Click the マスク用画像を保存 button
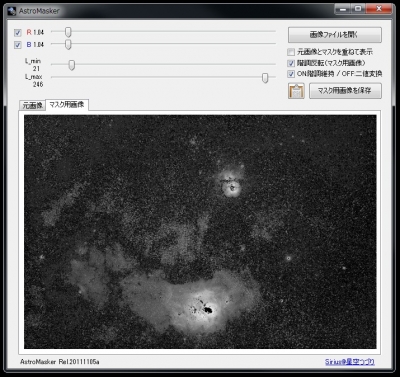 pos(345,91)
